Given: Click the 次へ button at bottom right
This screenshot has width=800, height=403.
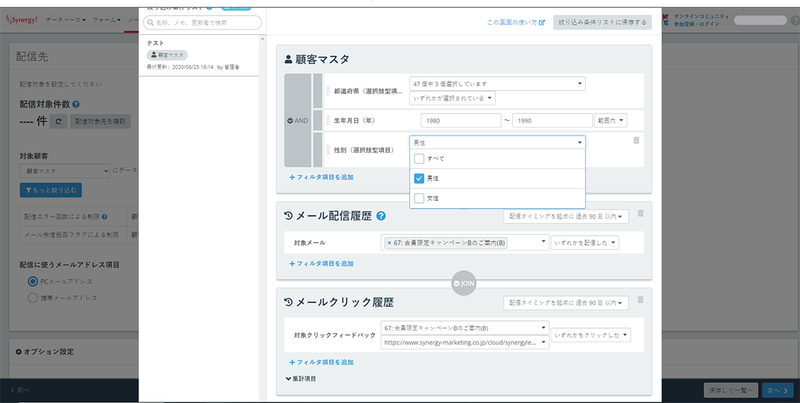Looking at the screenshot, I should pos(778,390).
